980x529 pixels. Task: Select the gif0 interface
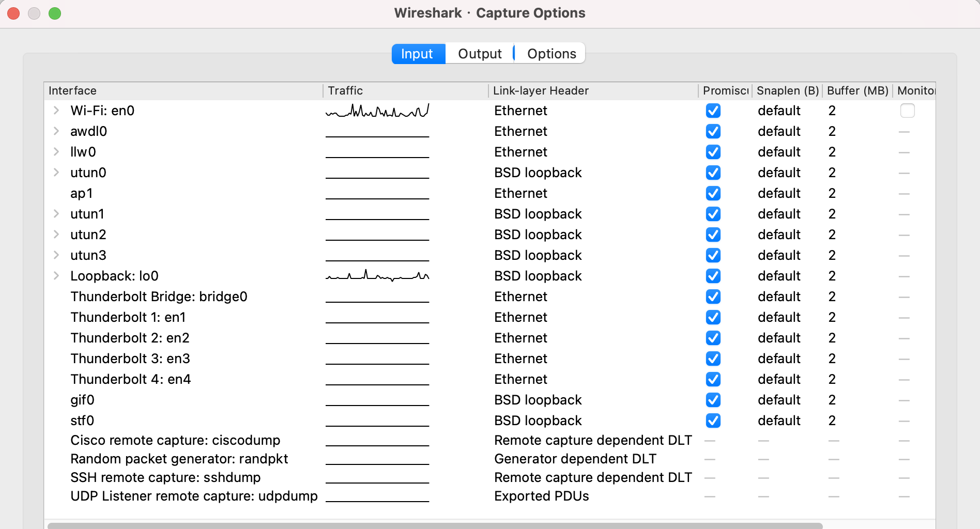[x=82, y=400]
